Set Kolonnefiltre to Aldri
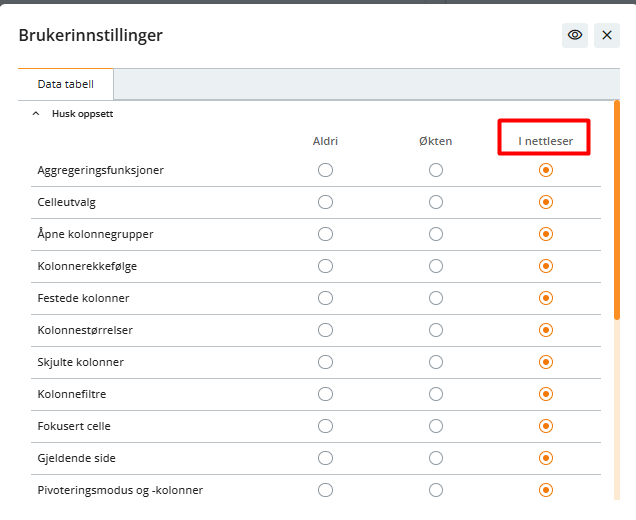Viewport: 636px width, 520px height. pos(325,394)
